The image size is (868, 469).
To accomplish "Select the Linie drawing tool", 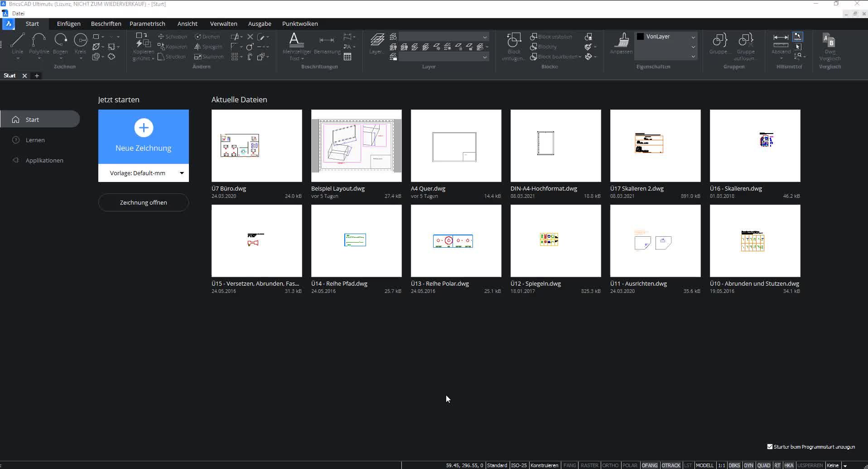I will [x=17, y=43].
